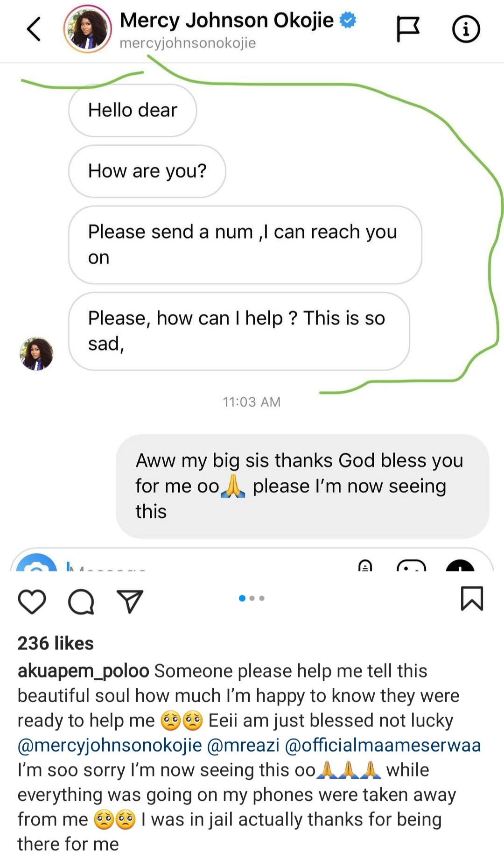
Task: Click the Mercy Johnson Okojie header name
Action: (x=227, y=21)
